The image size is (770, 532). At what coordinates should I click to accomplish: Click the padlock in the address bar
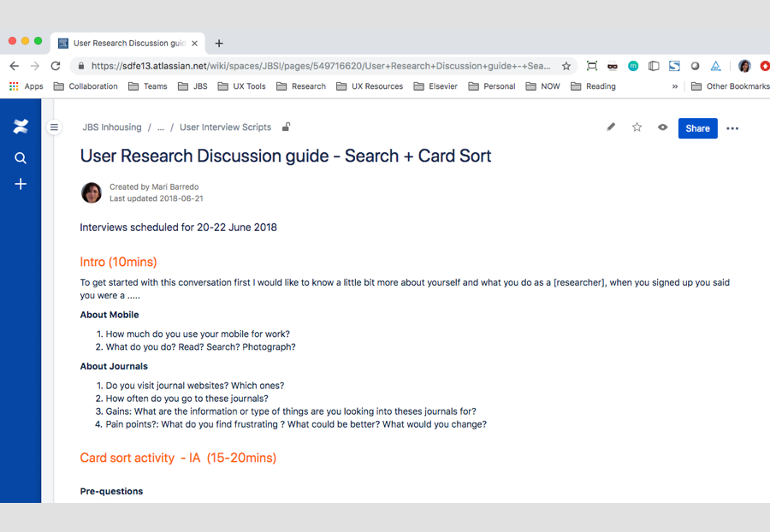pos(80,65)
